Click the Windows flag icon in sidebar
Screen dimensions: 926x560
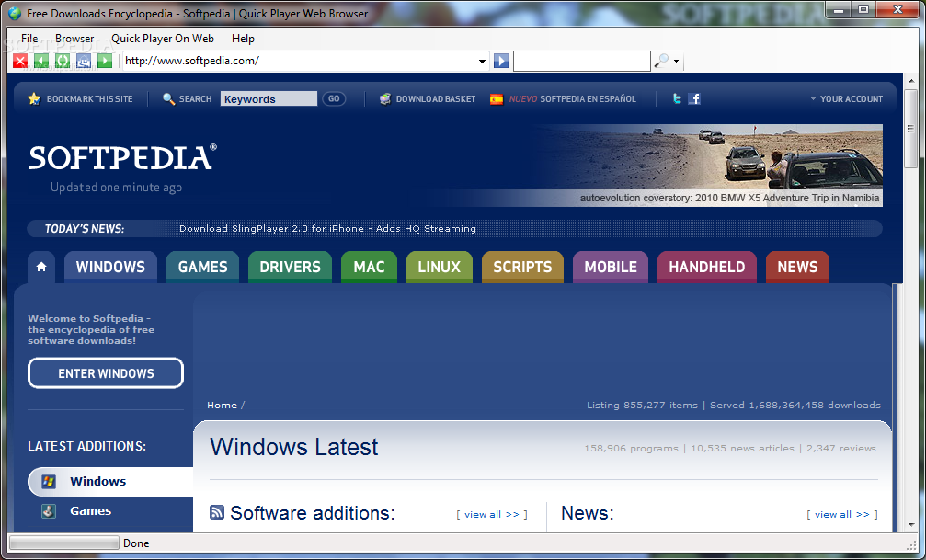coord(49,482)
